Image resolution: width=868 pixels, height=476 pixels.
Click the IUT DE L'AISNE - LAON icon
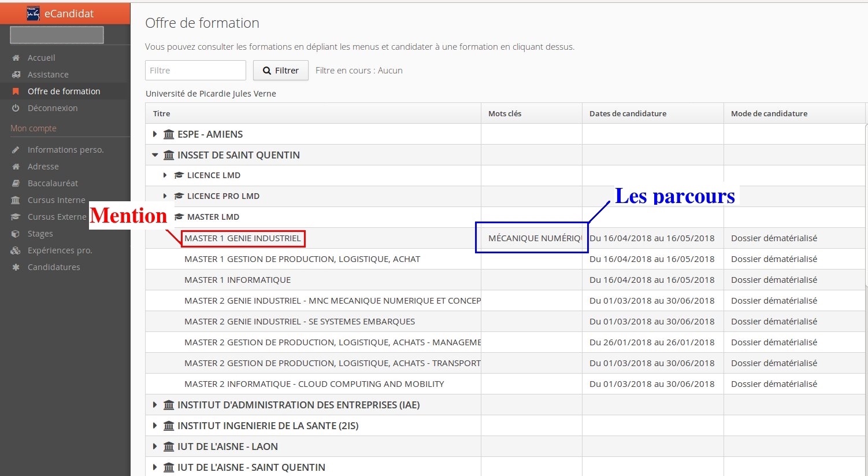169,447
